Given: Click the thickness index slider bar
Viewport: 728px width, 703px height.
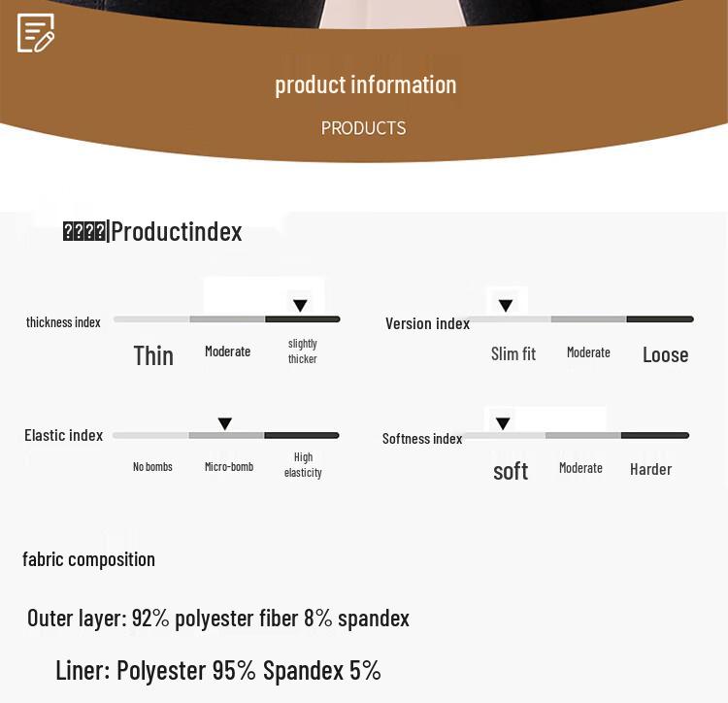Looking at the screenshot, I should tap(226, 319).
